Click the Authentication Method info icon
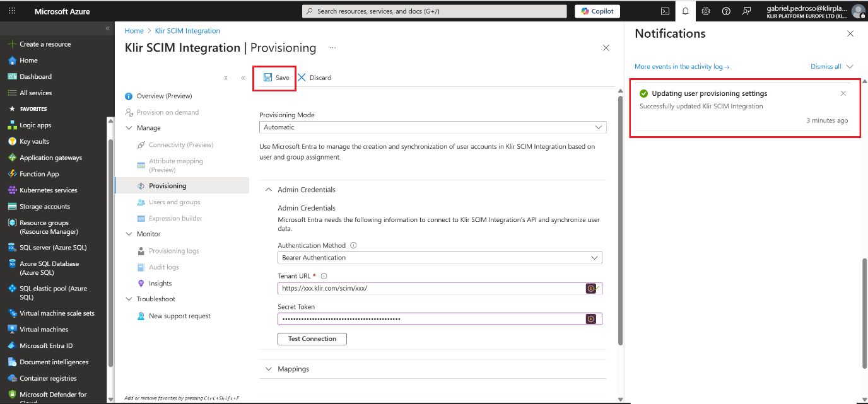 (353, 246)
